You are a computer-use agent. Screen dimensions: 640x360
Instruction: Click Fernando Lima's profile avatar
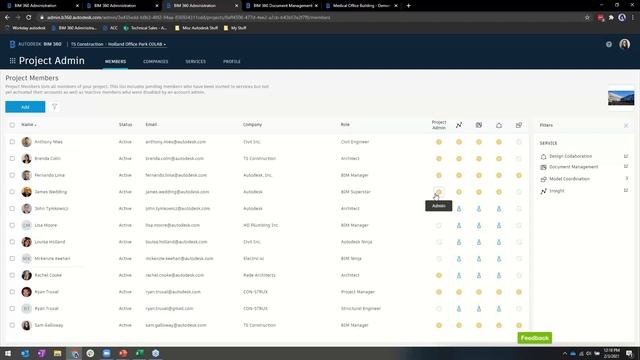point(27,175)
